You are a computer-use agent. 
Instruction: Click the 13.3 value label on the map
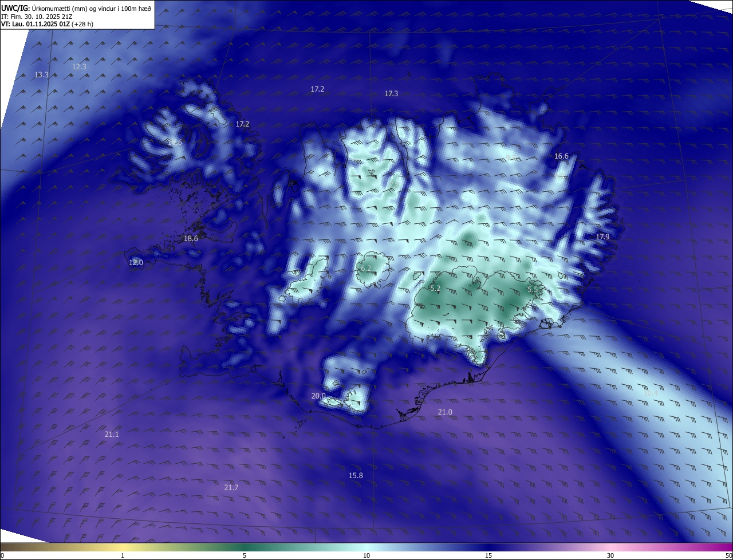tap(41, 74)
